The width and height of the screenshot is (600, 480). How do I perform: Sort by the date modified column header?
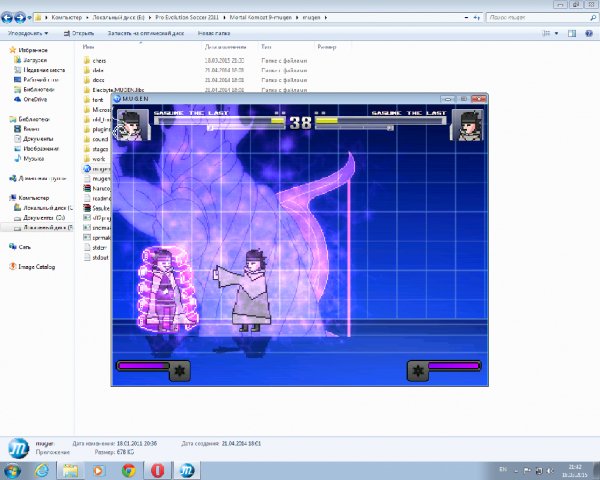click(225, 47)
